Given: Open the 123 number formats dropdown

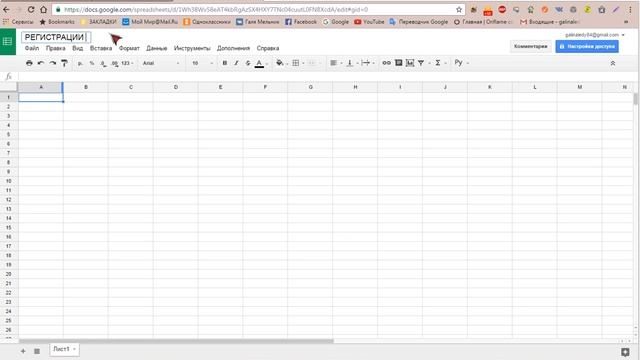Looking at the screenshot, I should point(127,63).
